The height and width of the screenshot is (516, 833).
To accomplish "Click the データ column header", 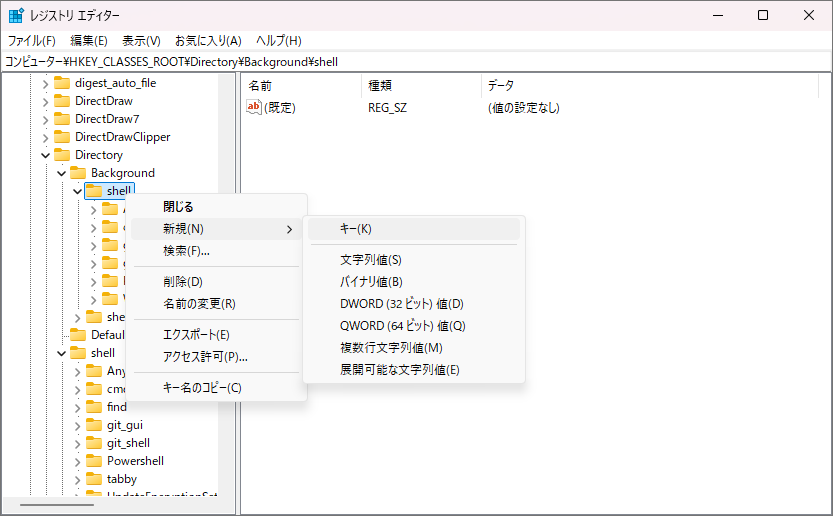I will point(650,86).
